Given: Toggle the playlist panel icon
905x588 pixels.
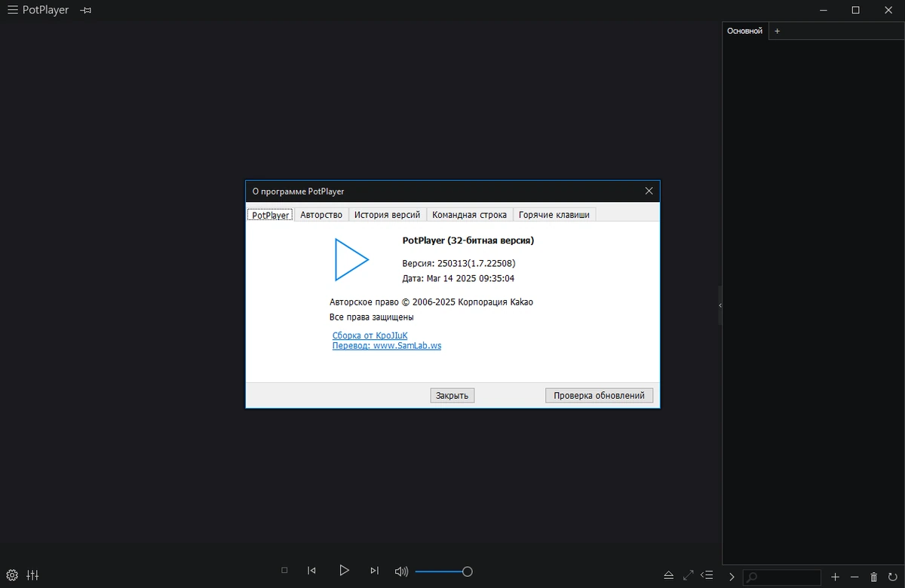Looking at the screenshot, I should pos(707,575).
